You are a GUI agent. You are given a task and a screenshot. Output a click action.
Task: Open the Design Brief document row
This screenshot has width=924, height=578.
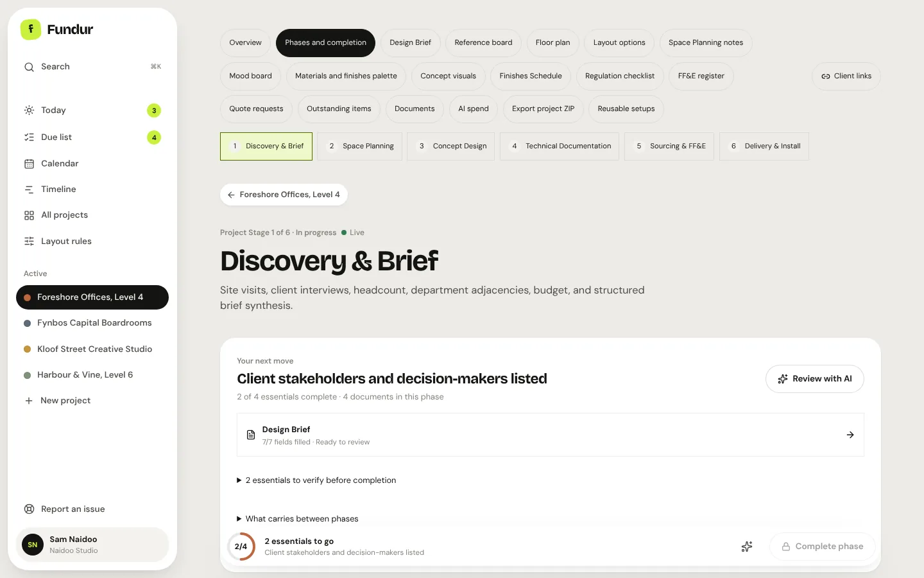click(x=551, y=435)
